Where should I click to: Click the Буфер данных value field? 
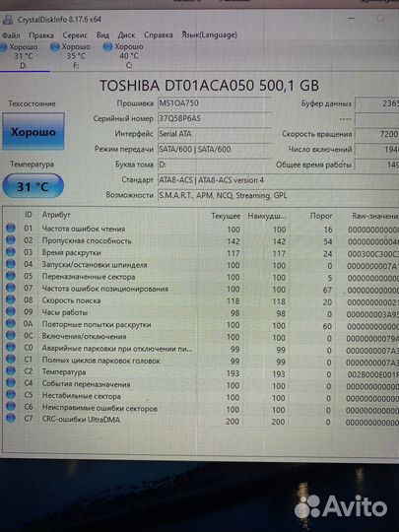point(377,103)
